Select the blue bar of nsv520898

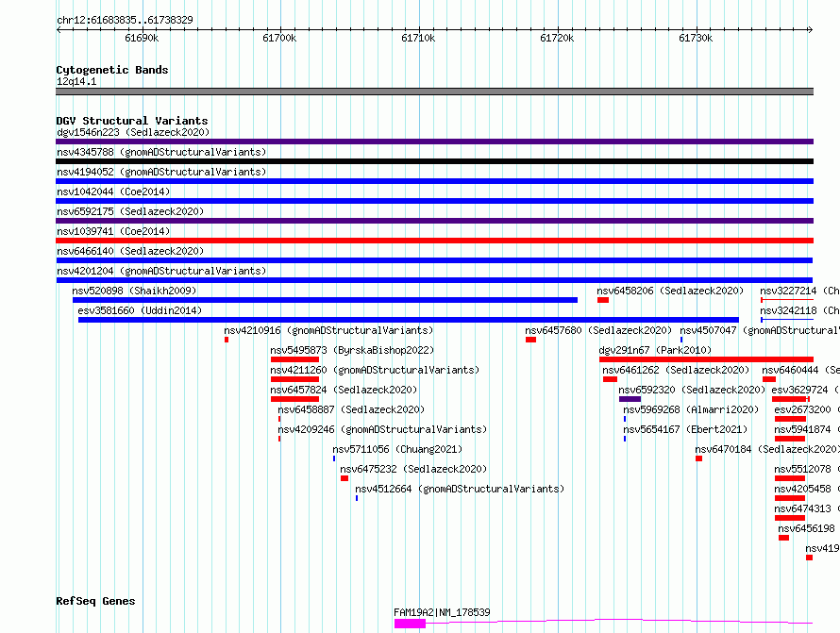pos(326,300)
